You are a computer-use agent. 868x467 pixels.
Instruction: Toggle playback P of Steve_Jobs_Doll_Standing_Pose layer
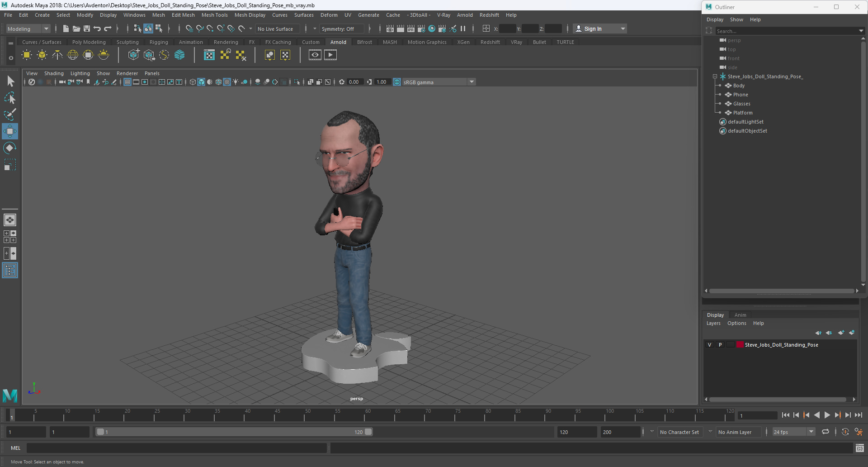(720, 345)
